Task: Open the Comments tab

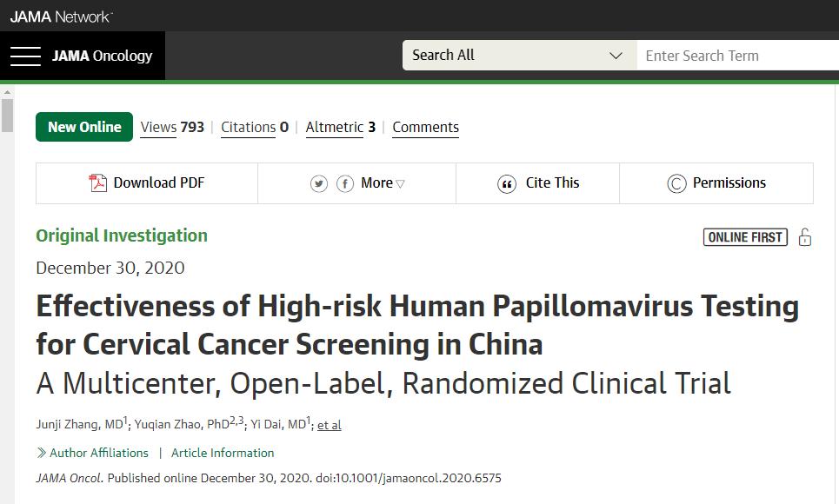Action: [425, 127]
